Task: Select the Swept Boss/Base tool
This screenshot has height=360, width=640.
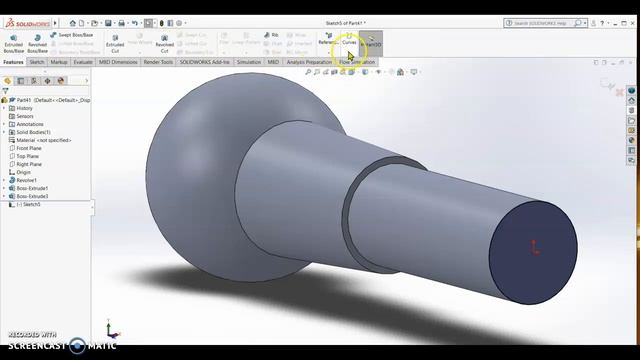Action: pos(71,35)
